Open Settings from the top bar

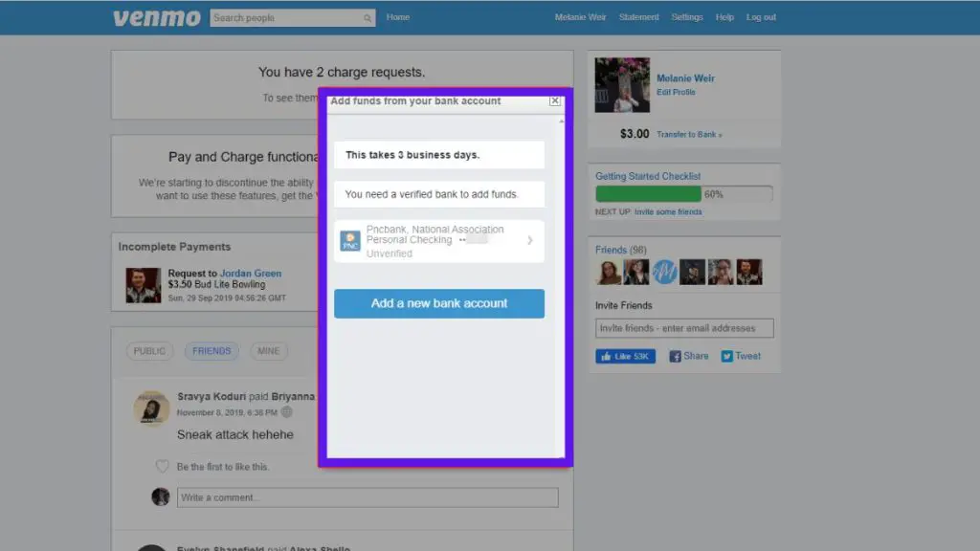[x=687, y=17]
